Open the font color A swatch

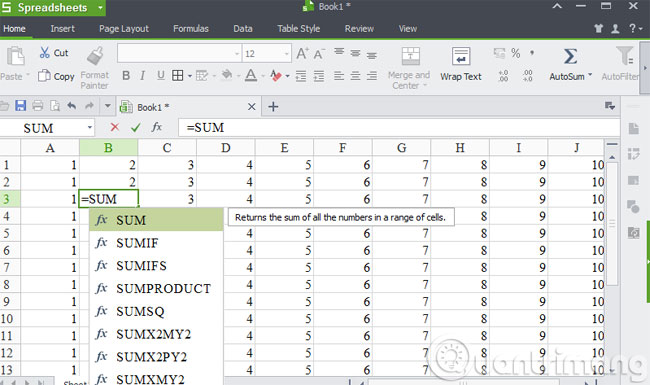coord(251,76)
